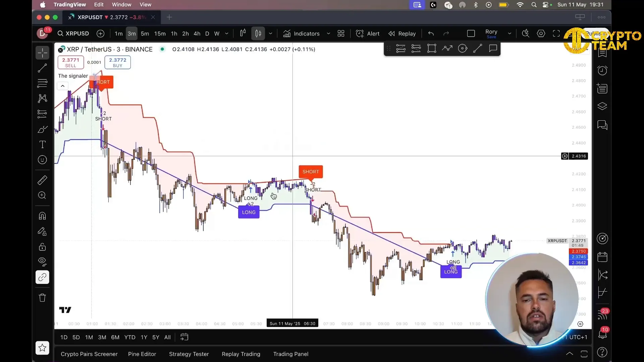Open chart settings hexagon icon
The height and width of the screenshot is (362, 644).
541,34
